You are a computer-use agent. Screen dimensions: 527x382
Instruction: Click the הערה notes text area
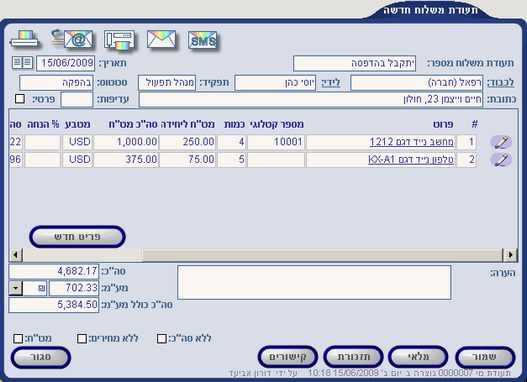(x=314, y=283)
